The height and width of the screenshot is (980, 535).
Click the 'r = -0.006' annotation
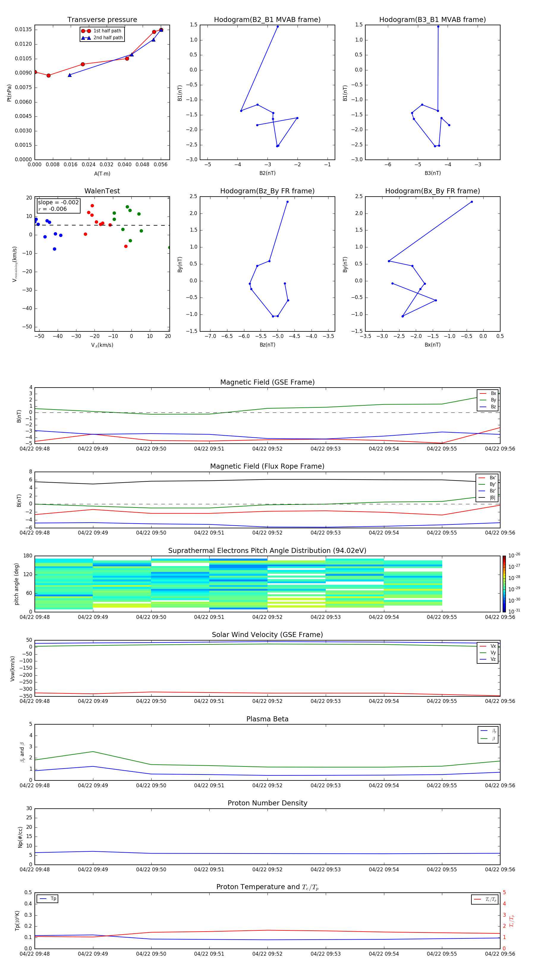pyautogui.click(x=53, y=209)
